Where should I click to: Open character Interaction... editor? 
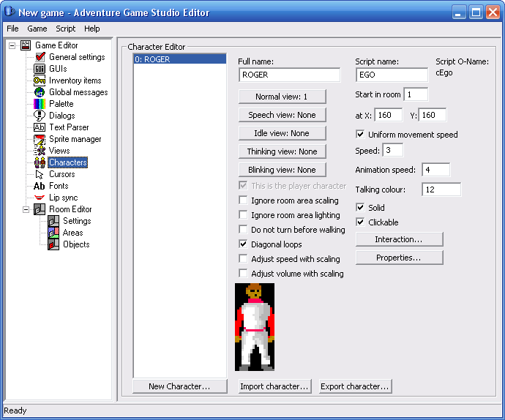pos(400,239)
